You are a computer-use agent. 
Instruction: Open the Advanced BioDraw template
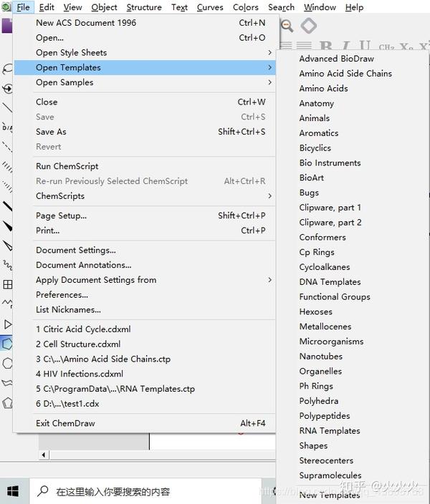[353, 59]
